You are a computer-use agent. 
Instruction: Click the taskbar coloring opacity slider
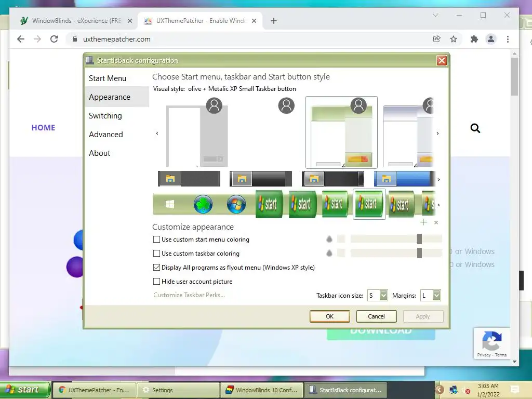coord(396,253)
